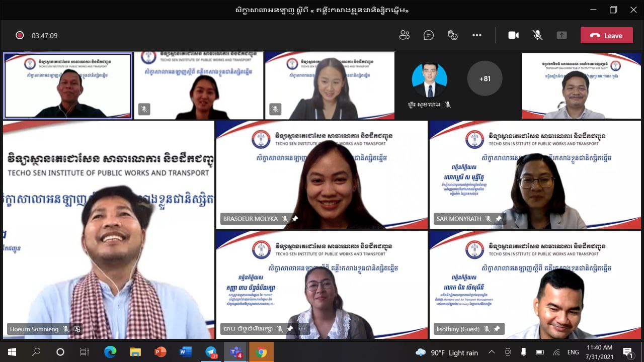Click pin icon on BRASOEUR MOLYKA tile
The height and width of the screenshot is (362, 644).
tap(295, 219)
